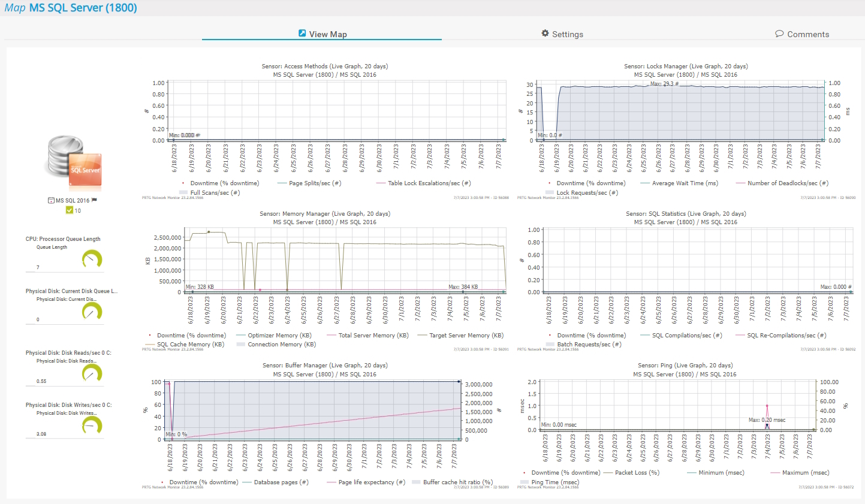The height and width of the screenshot is (504, 865).
Task: Open the Locks Manager sensor graph
Action: click(686, 132)
